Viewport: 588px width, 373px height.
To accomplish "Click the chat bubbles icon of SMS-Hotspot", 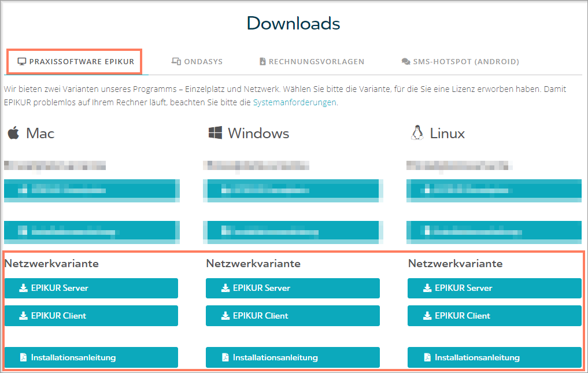I will point(406,61).
